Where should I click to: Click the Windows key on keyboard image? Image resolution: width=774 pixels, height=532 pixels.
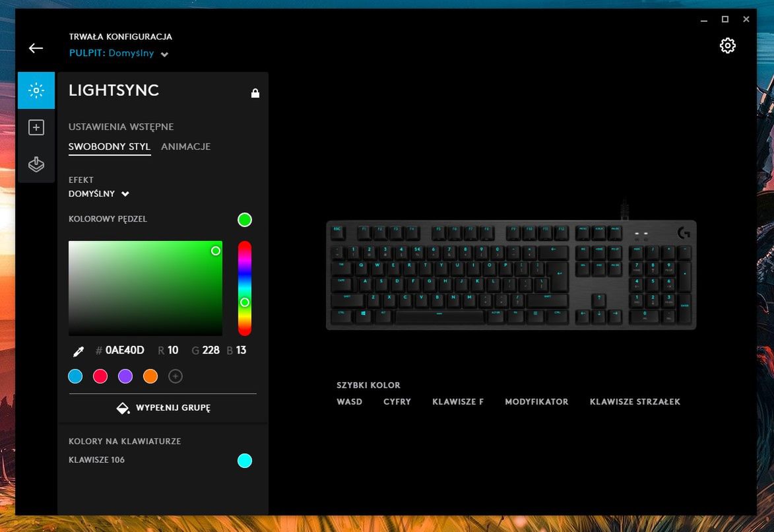click(364, 316)
